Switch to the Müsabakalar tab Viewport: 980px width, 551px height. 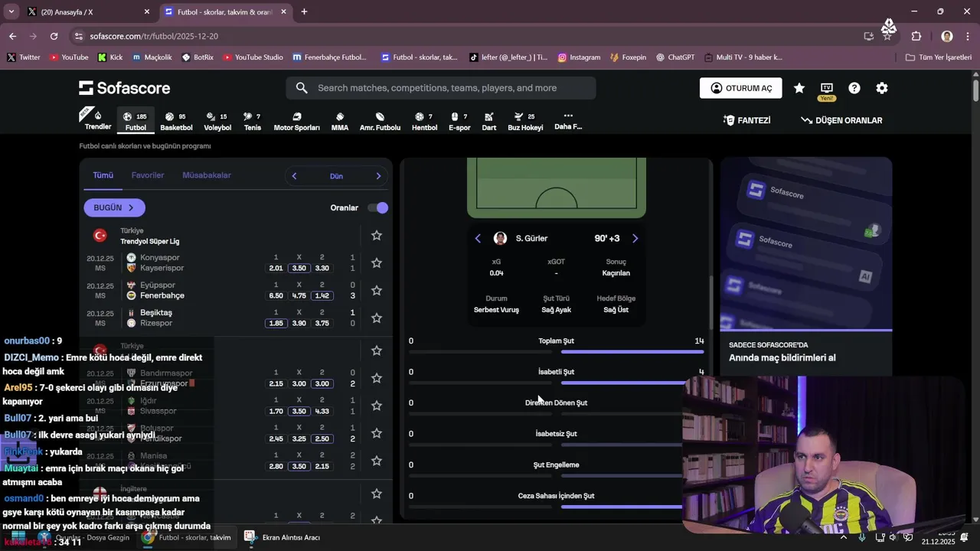(207, 175)
